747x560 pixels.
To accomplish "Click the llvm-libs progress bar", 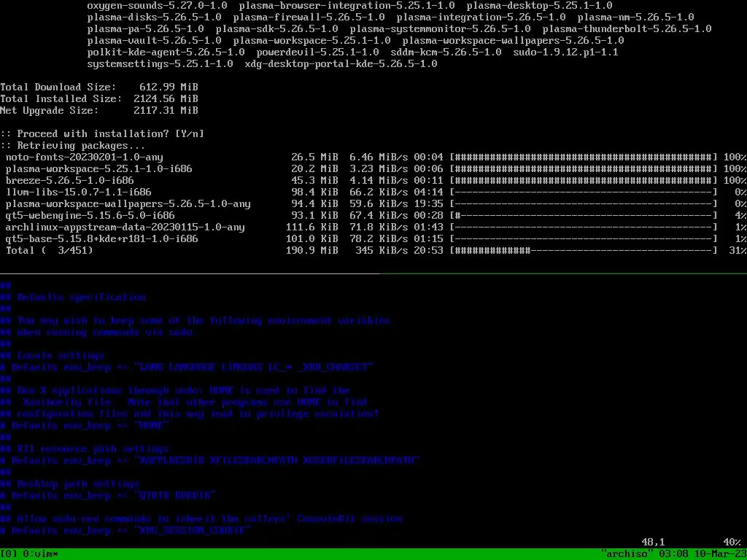I will [x=584, y=192].
